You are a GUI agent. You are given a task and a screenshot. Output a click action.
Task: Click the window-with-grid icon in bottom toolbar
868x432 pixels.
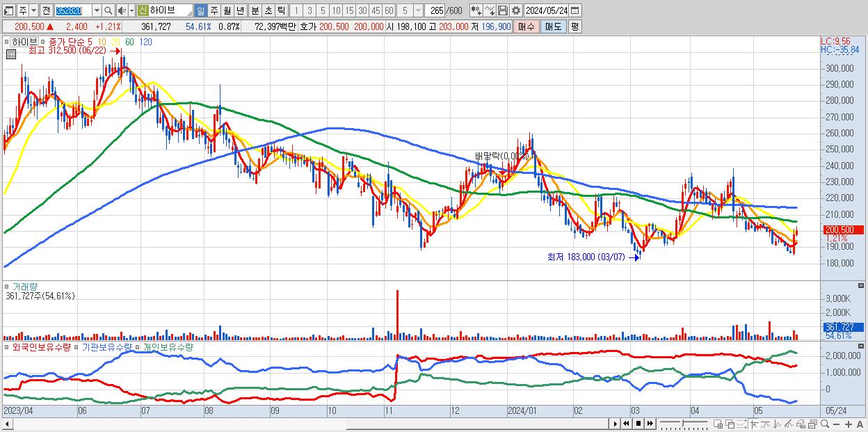pos(718,424)
